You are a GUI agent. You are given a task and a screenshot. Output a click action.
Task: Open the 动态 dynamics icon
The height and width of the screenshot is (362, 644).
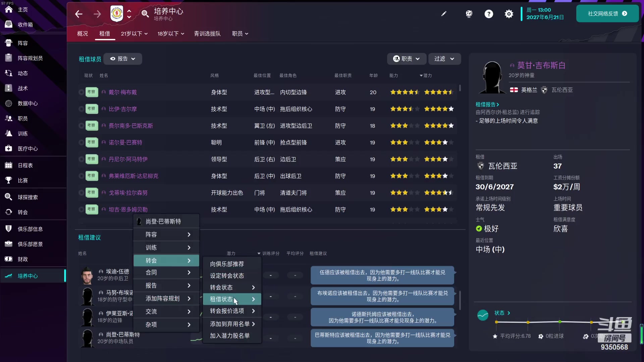coord(9,73)
